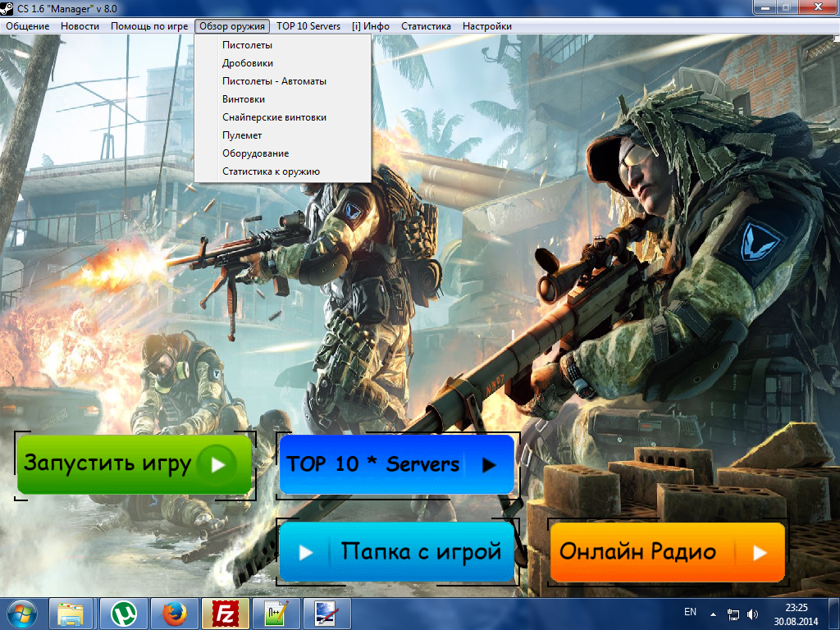
Task: Show hidden tray icons arrow
Action: coord(713,614)
